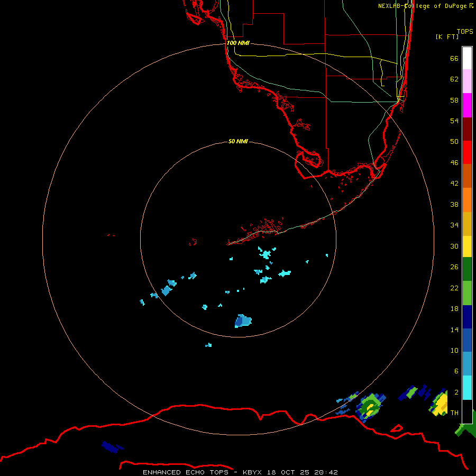This screenshot has width=476, height=476.
Task: Click the navy blue legend swatch
Action: tap(467, 317)
